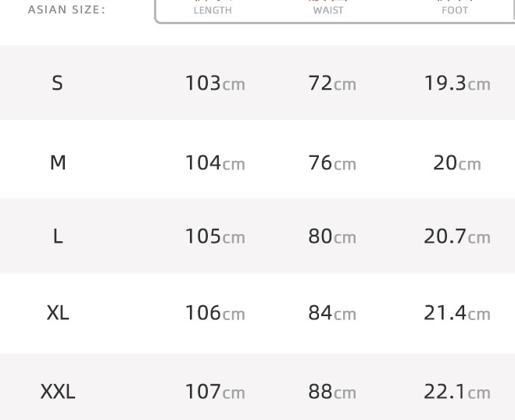Select the LENGTH column header

point(213,10)
